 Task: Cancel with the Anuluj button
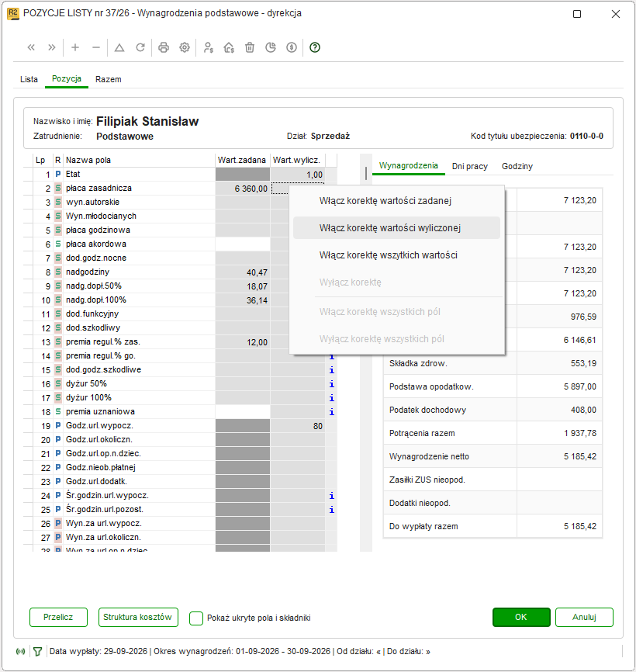(x=584, y=617)
